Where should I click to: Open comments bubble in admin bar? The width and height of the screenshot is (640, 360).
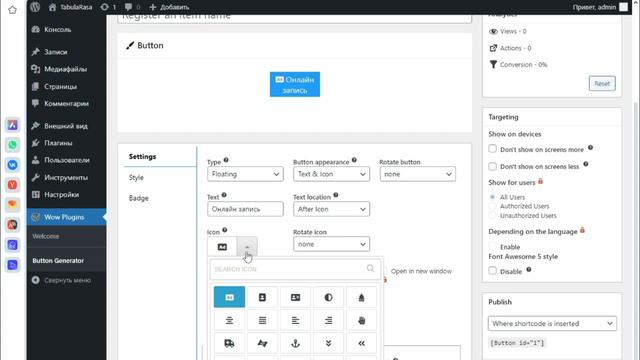pyautogui.click(x=132, y=7)
